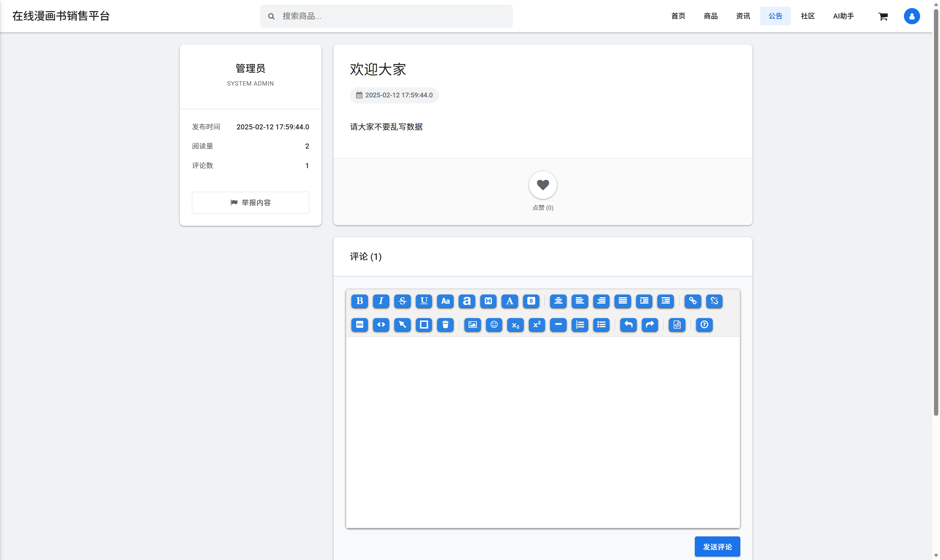The image size is (940, 560).
Task: Undo the last editor action
Action: point(628,325)
